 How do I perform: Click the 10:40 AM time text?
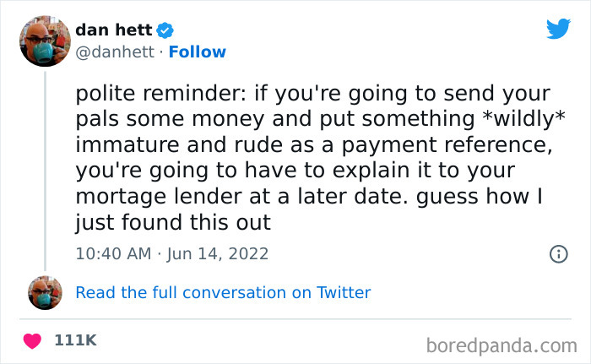coord(111,253)
